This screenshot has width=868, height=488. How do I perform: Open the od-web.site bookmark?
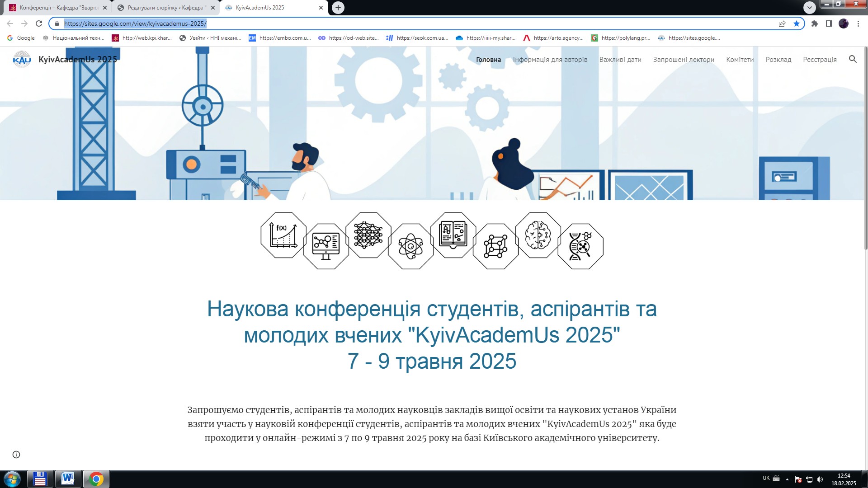pyautogui.click(x=349, y=38)
